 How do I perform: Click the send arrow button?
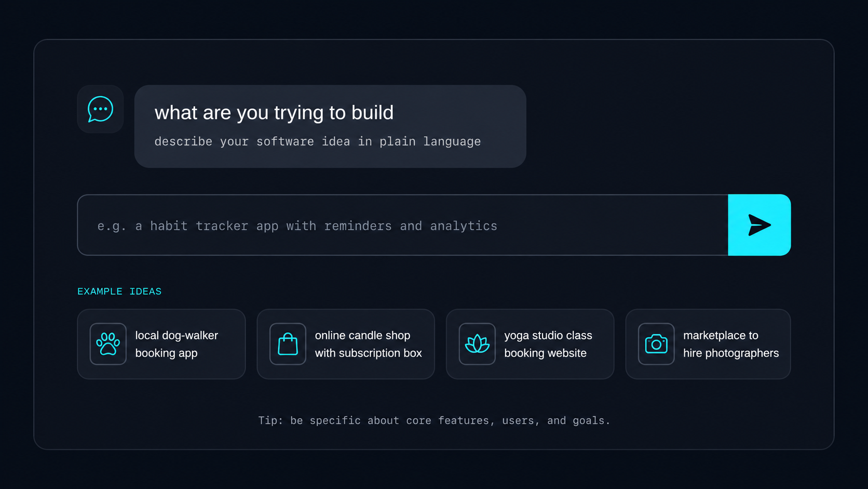coord(759,225)
